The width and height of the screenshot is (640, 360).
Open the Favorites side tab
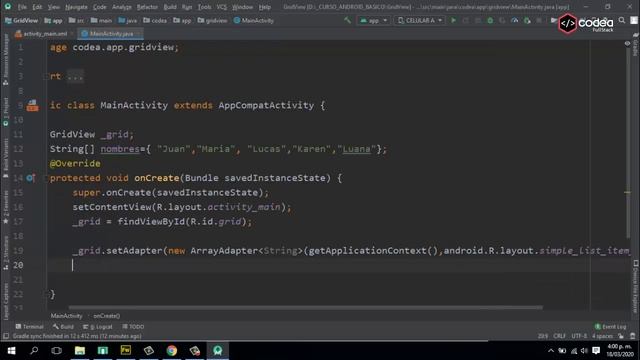pyautogui.click(x=6, y=207)
